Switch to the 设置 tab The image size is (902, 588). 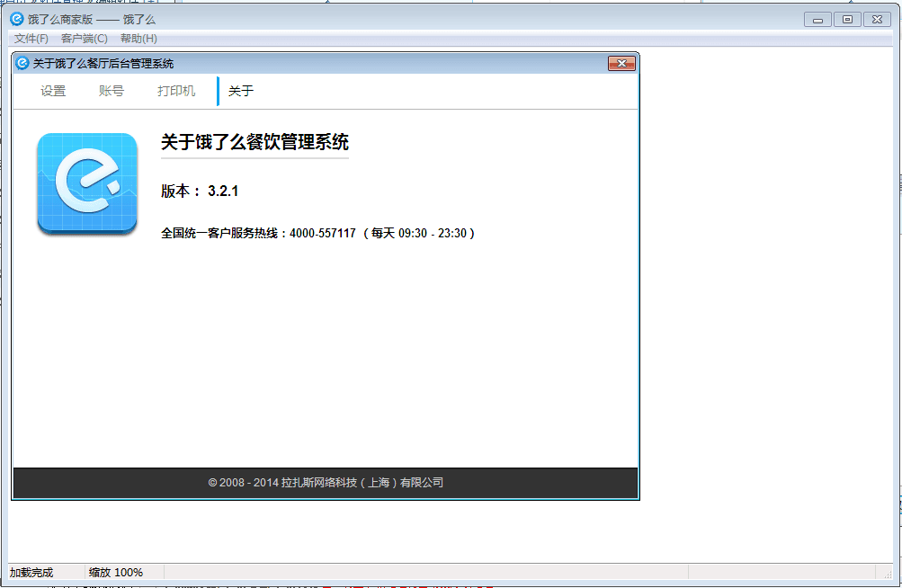tap(53, 91)
